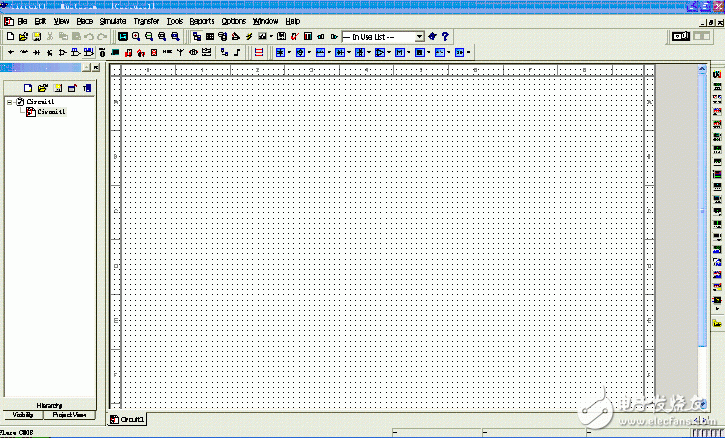This screenshot has height=438, width=725.
Task: Switch to the Visibility tab
Action: click(x=23, y=414)
